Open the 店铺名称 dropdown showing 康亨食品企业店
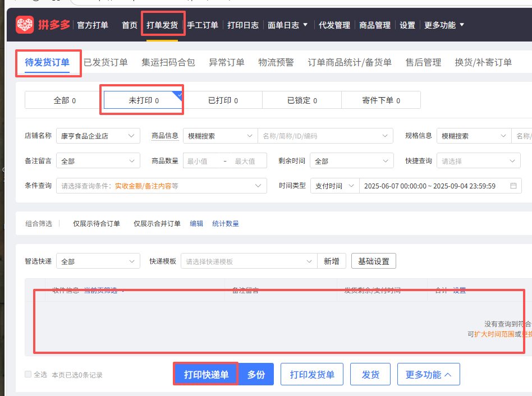 click(x=98, y=136)
